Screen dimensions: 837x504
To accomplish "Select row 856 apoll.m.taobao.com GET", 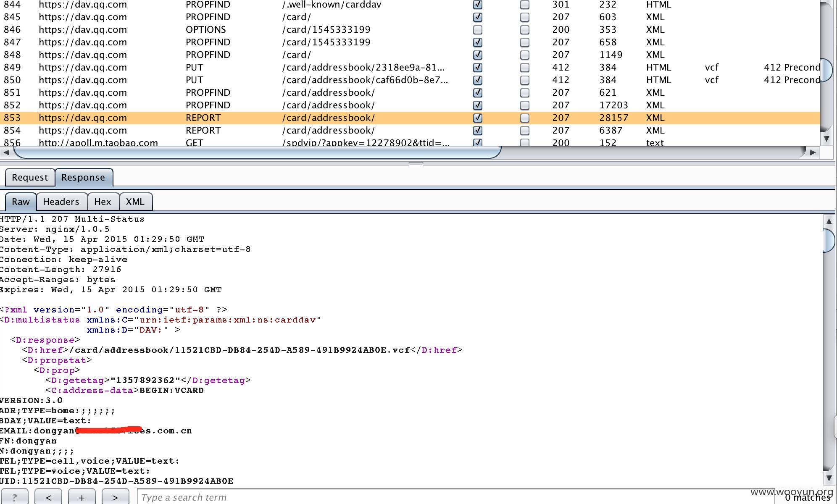I will 410,142.
